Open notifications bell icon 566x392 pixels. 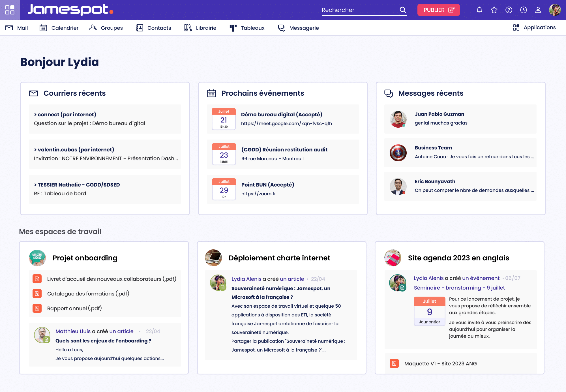(x=479, y=10)
